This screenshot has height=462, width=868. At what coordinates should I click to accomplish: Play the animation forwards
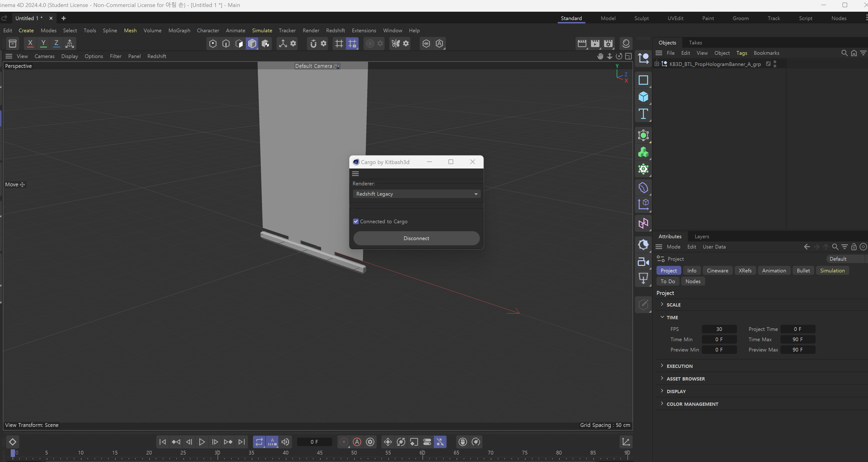coord(202,442)
